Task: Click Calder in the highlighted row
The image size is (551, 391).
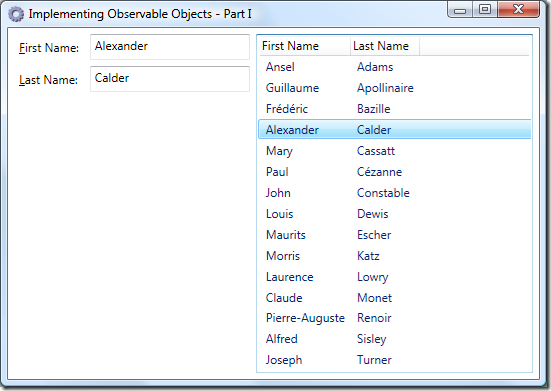Action: [x=374, y=130]
